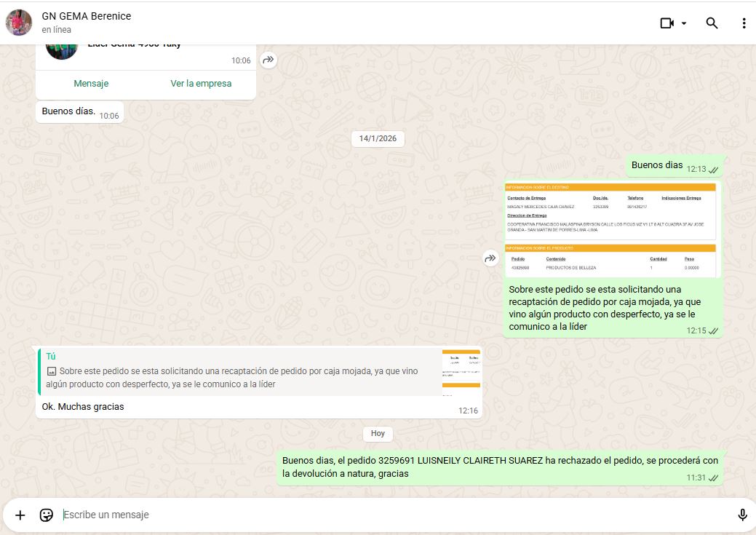Click the plus attach icon

(x=20, y=515)
